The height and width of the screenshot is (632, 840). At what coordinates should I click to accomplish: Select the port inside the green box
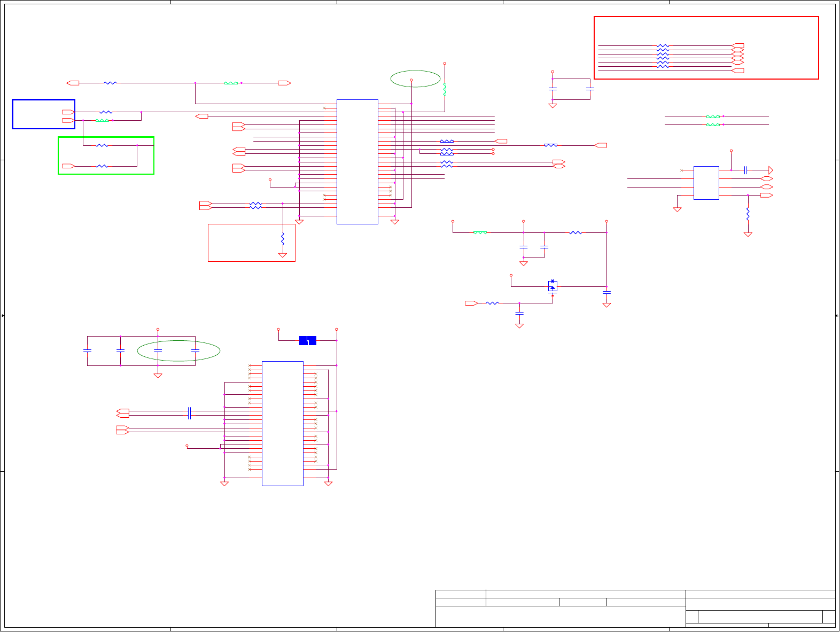click(68, 166)
